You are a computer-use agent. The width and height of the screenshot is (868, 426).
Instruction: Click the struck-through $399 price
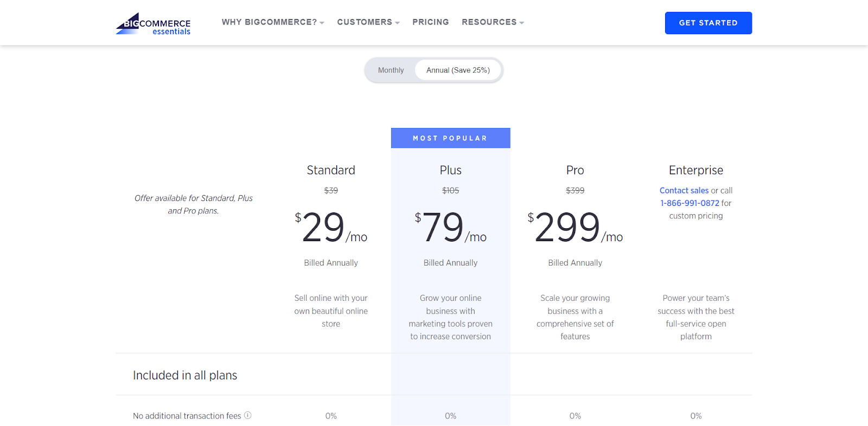point(575,190)
